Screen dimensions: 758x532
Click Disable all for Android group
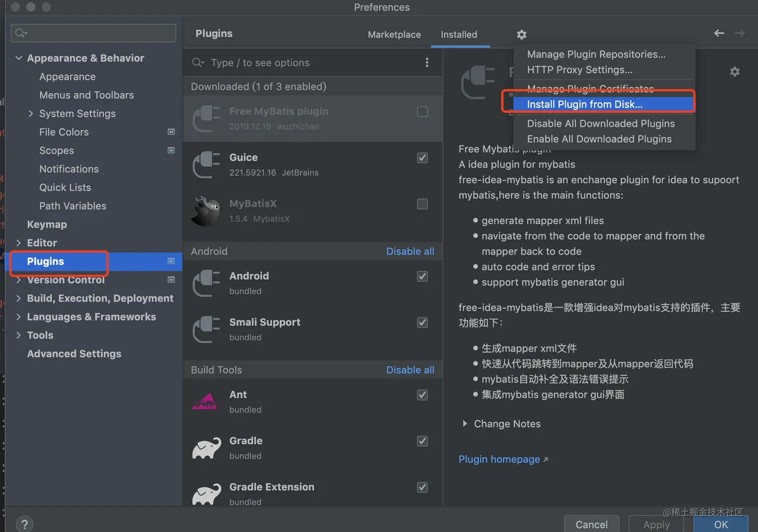point(410,251)
